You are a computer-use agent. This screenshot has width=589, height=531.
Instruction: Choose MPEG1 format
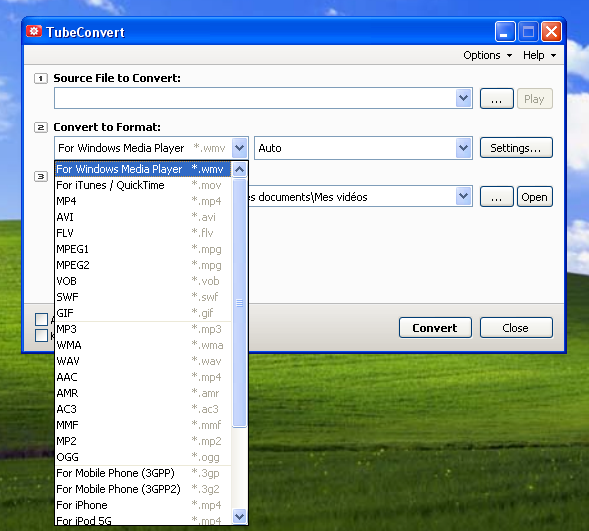pos(143,249)
